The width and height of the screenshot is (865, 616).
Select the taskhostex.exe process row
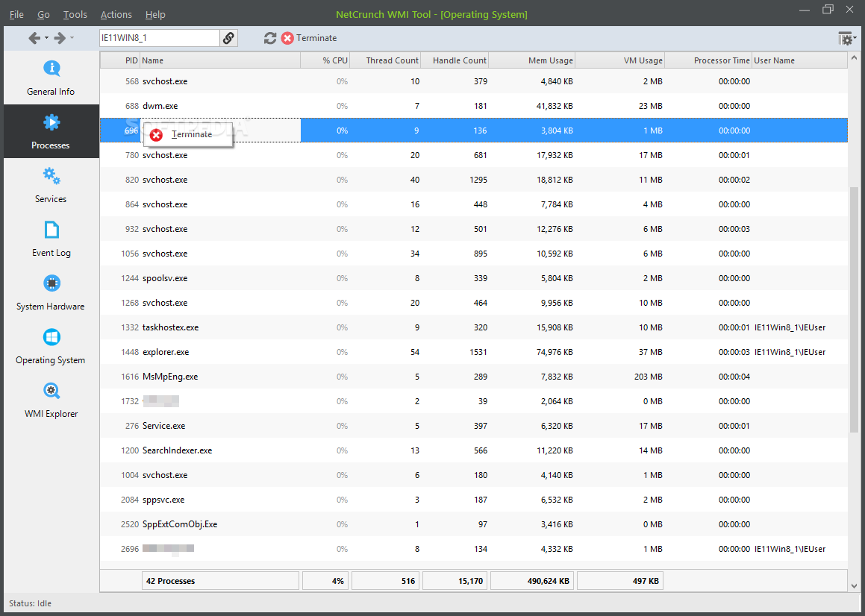point(473,327)
